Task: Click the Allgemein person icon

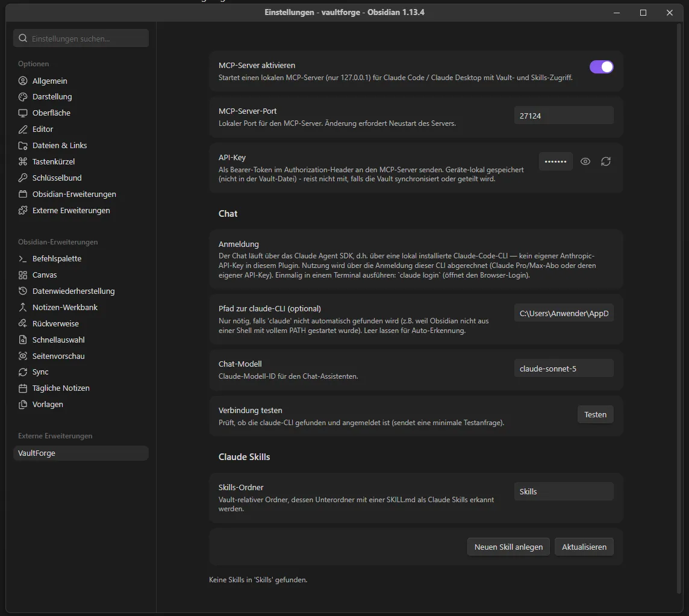Action: (x=23, y=81)
